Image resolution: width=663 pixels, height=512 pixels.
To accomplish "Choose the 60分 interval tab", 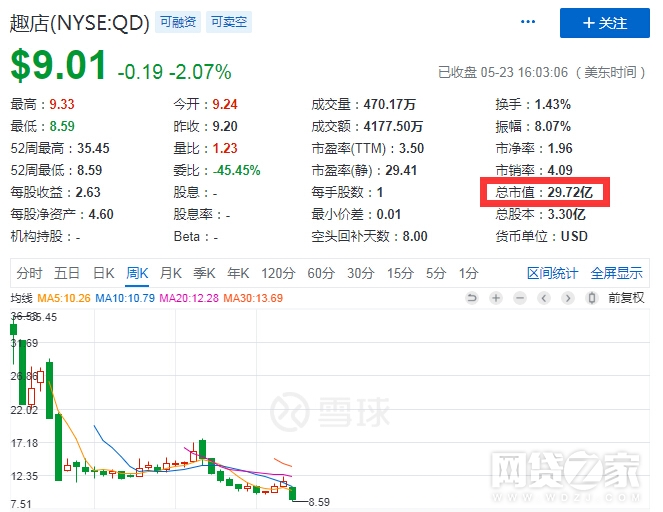I will 320,273.
